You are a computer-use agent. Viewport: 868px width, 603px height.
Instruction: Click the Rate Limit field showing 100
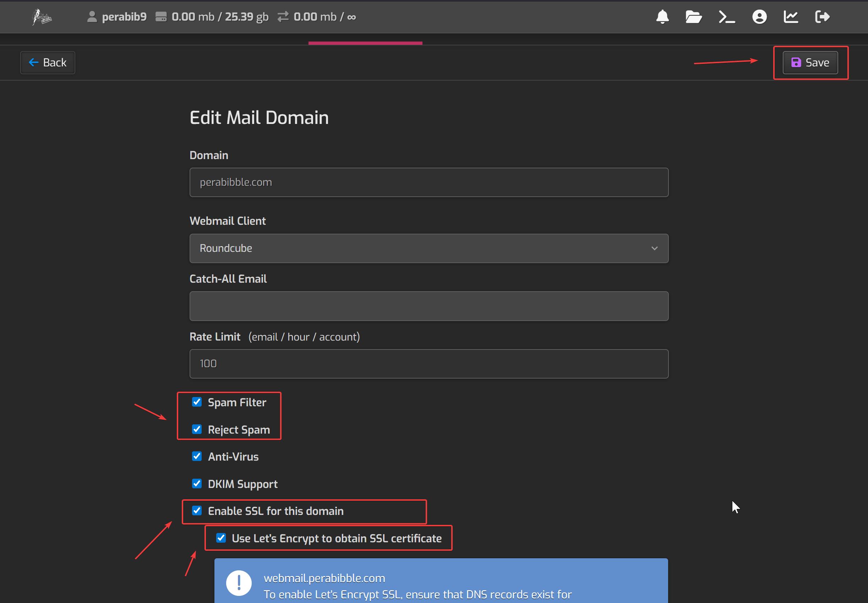click(x=429, y=364)
